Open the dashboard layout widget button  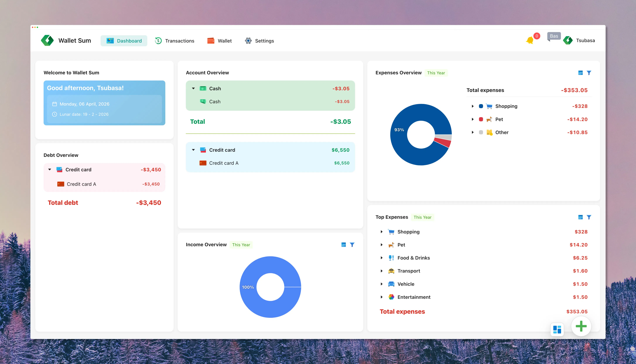click(557, 329)
